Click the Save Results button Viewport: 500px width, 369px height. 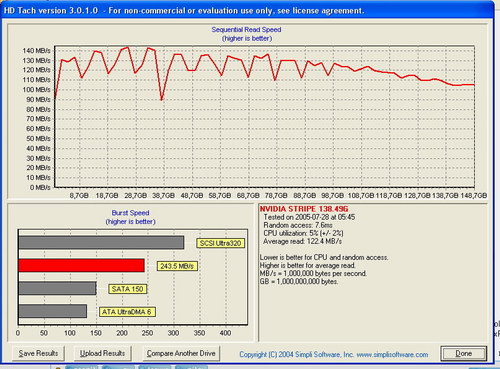click(38, 353)
